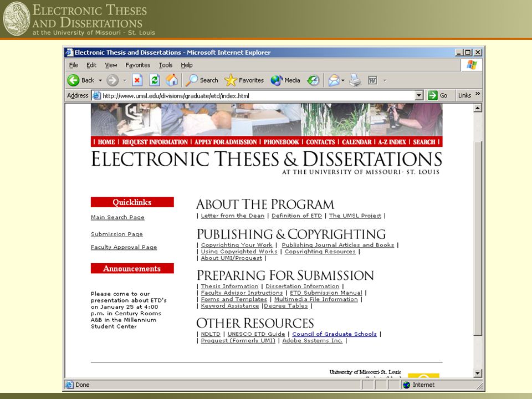Open Media globe icon in toolbar
Screen dimensions: 532x399
277,80
